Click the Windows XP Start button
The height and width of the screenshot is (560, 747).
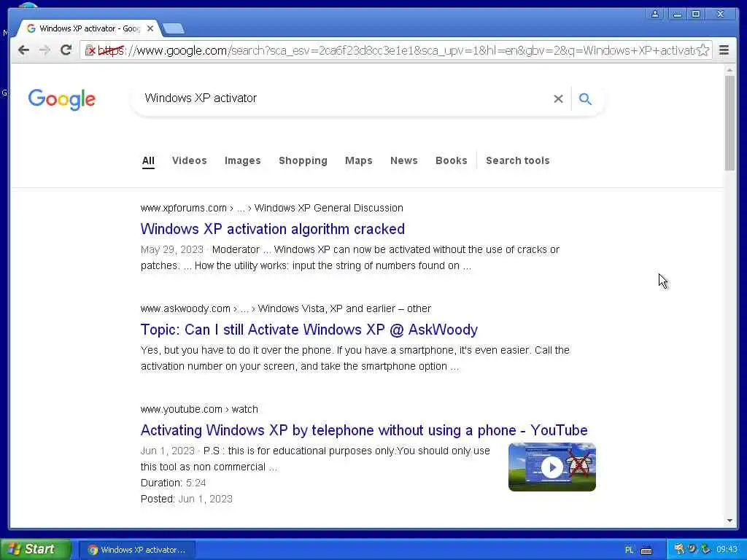point(35,549)
